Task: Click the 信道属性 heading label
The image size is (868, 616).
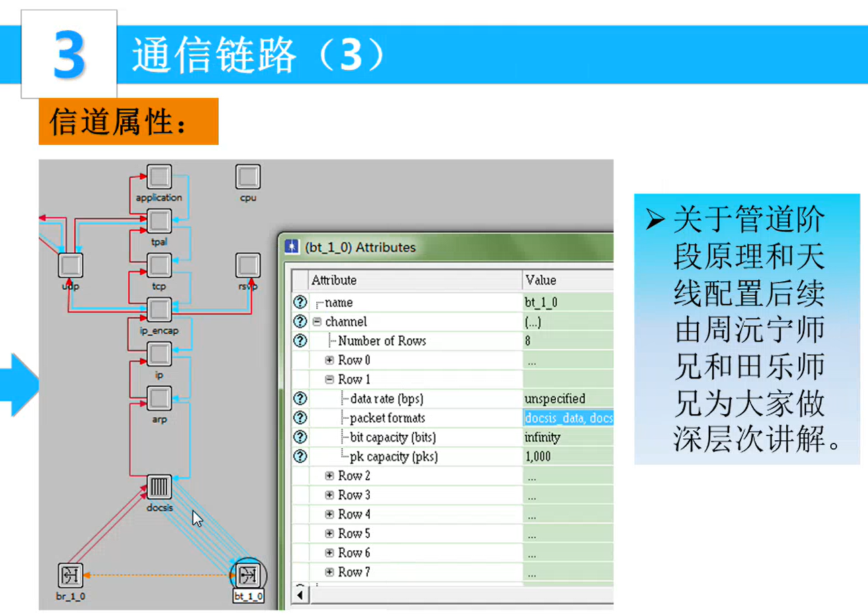Action: pyautogui.click(x=128, y=121)
